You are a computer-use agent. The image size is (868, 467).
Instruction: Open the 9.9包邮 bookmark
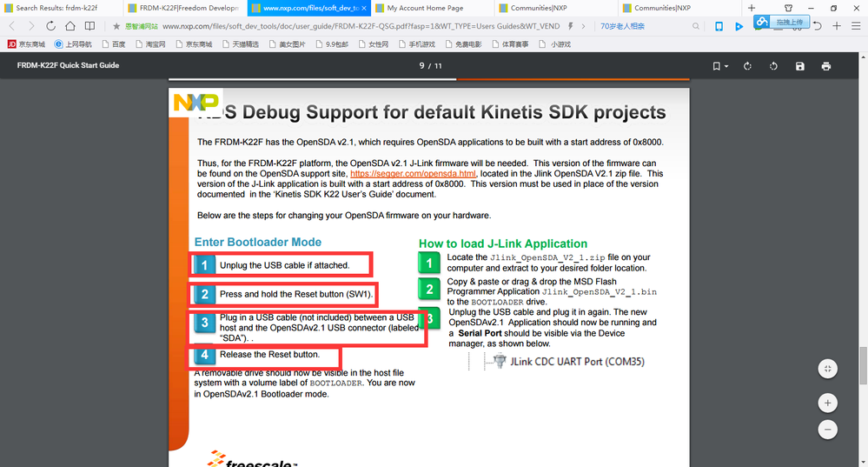(332, 44)
